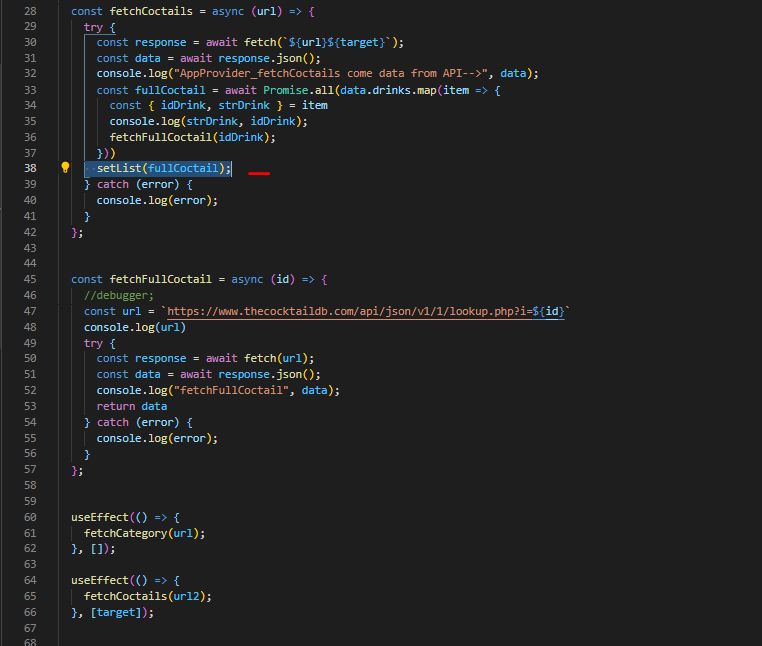Image resolution: width=762 pixels, height=646 pixels.
Task: Click the //debugger; comment line
Action: pyautogui.click(x=119, y=296)
